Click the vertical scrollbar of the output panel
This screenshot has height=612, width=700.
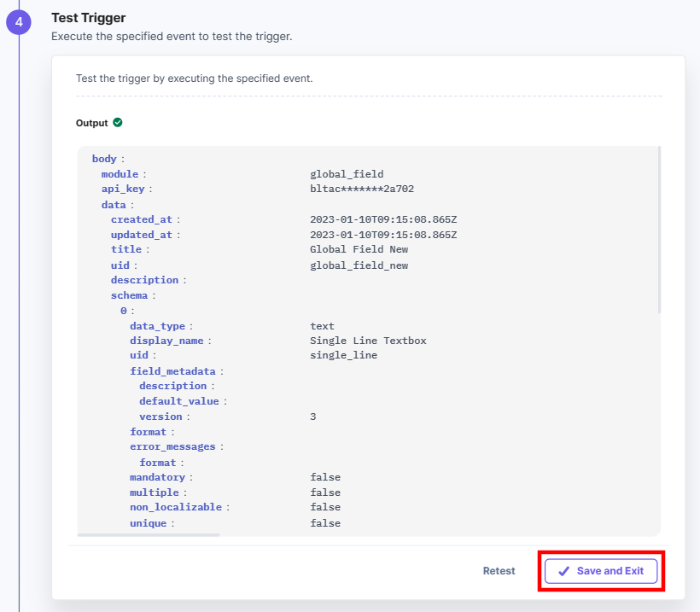[659, 230]
